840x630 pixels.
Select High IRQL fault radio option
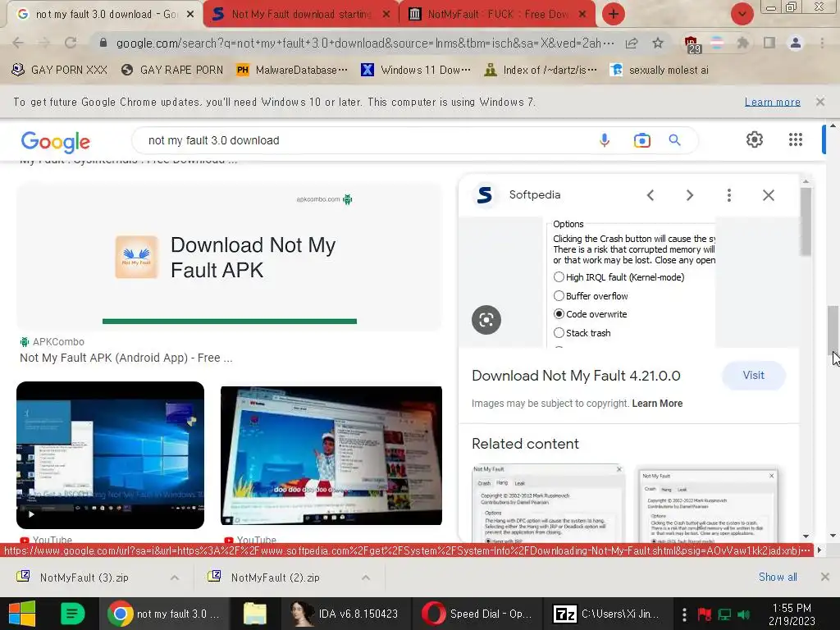(x=559, y=277)
